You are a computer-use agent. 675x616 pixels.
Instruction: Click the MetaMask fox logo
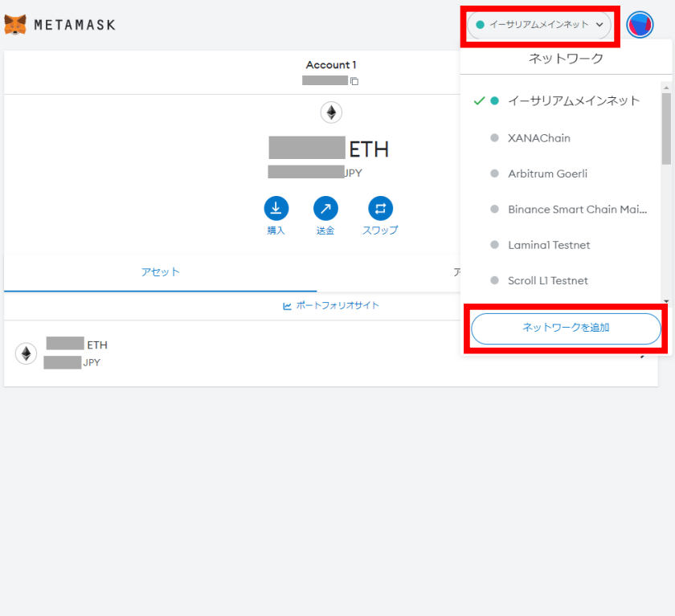pos(15,25)
